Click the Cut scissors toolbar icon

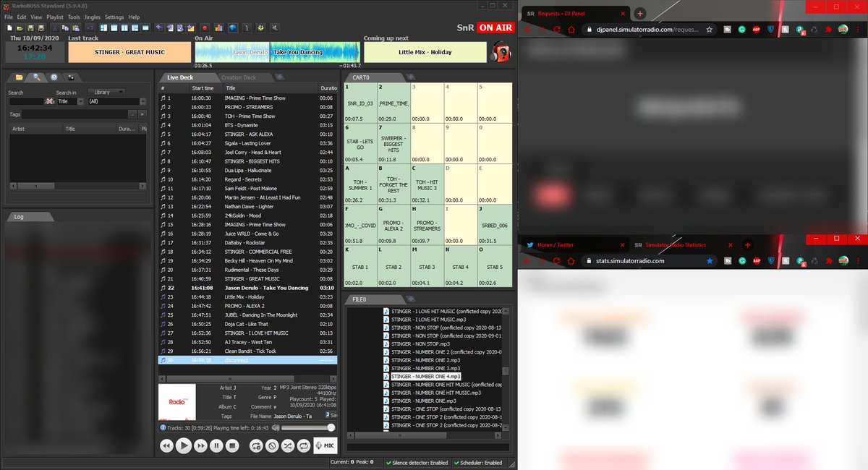55,27
